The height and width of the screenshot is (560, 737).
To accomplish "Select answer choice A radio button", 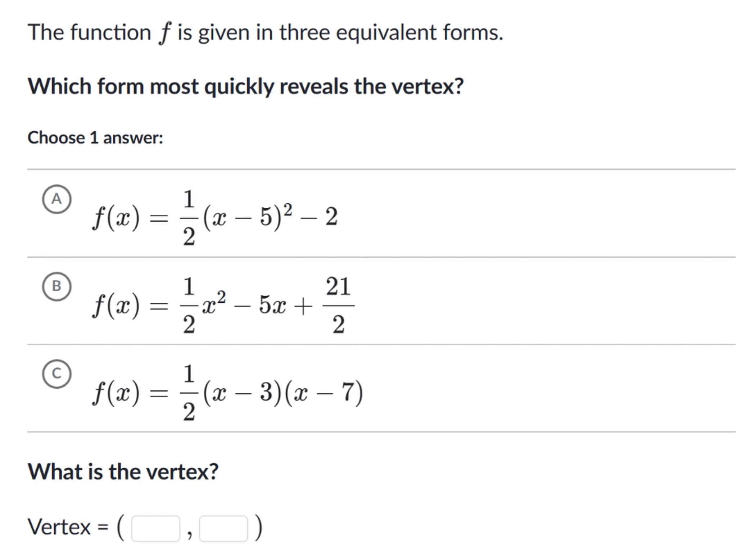I will tap(56, 199).
